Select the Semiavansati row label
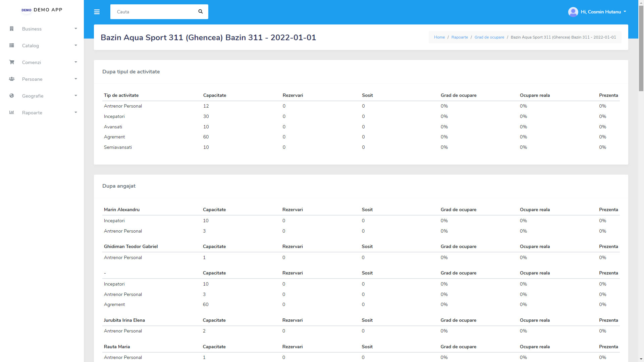 [118, 147]
